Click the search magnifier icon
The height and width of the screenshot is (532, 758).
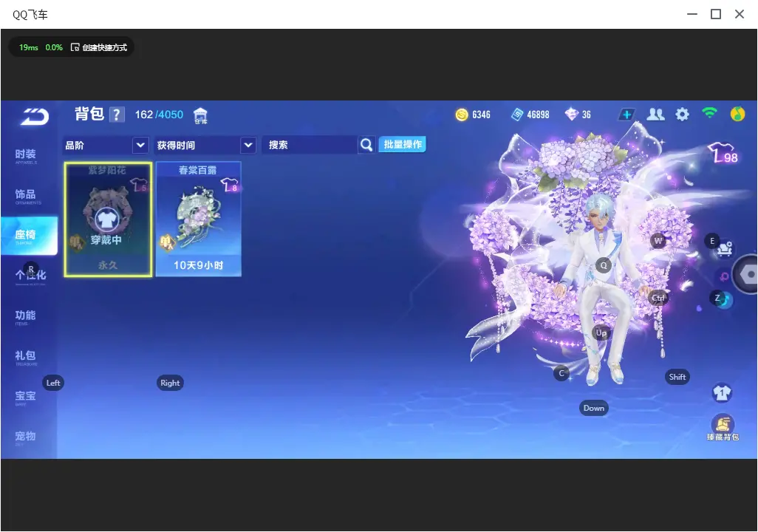(366, 145)
